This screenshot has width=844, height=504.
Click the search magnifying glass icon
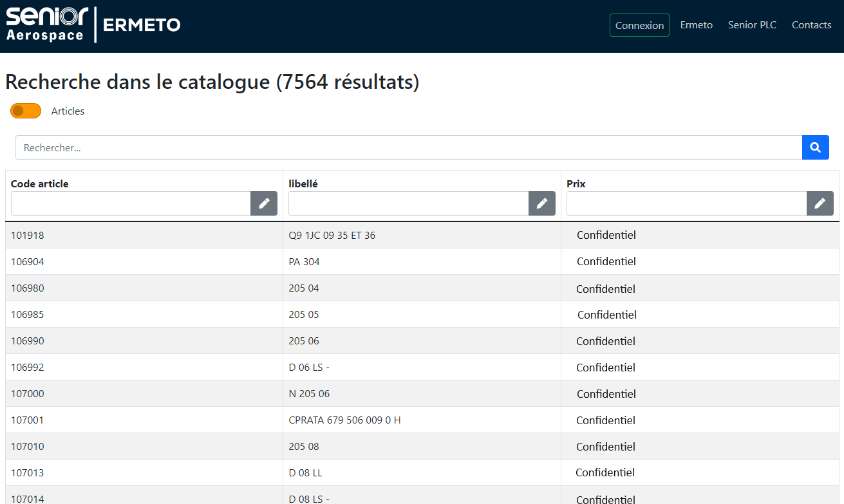point(815,147)
